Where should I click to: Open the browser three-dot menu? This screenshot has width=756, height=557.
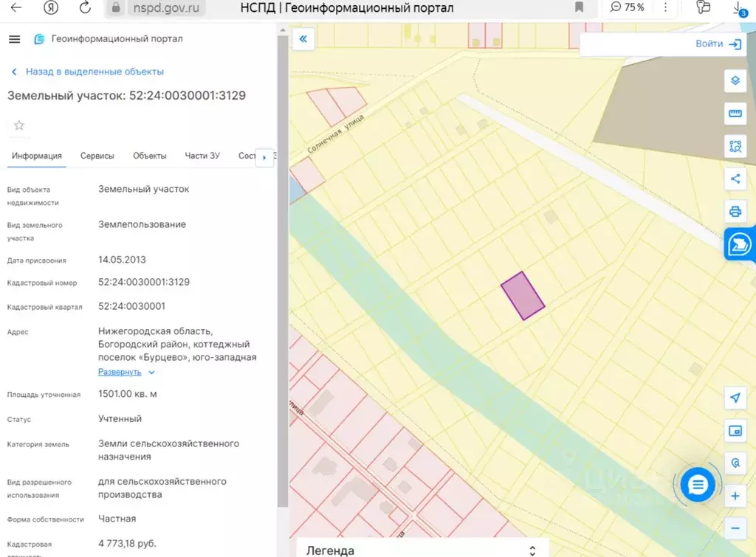(665, 7)
